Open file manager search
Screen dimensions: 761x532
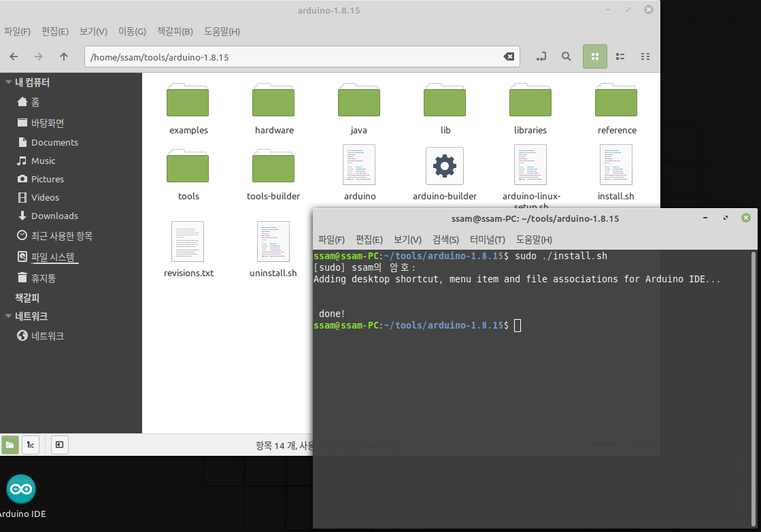tap(566, 56)
